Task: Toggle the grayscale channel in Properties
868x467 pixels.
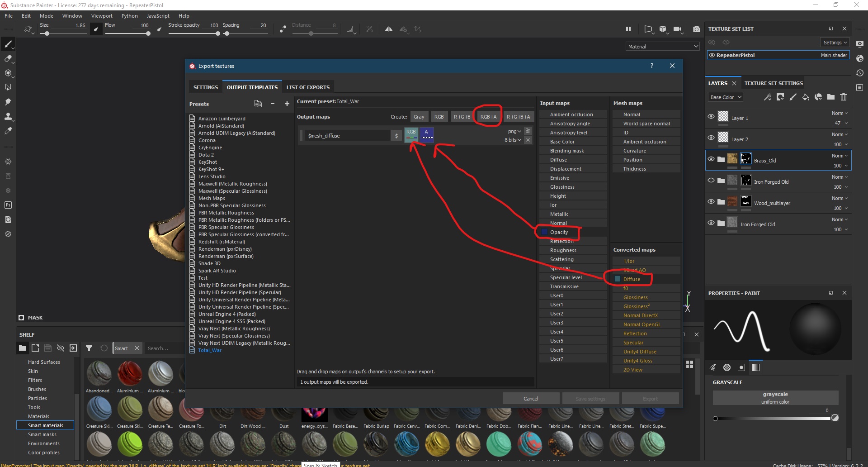Action: (x=756, y=367)
